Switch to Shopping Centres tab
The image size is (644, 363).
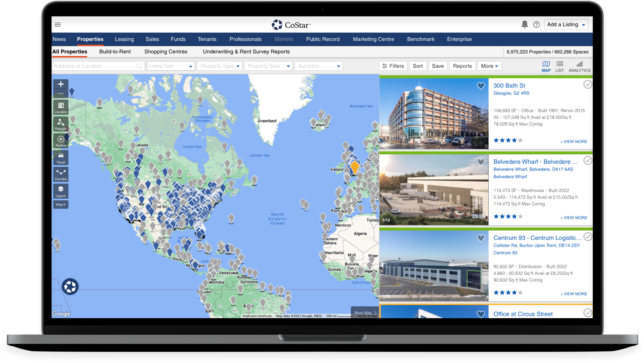coord(166,52)
